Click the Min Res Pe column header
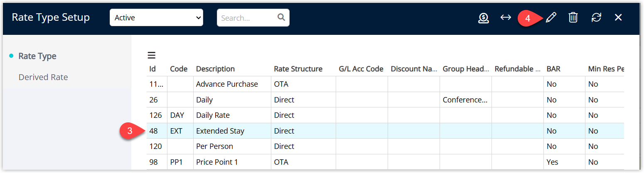The height and width of the screenshot is (173, 644). click(x=606, y=69)
